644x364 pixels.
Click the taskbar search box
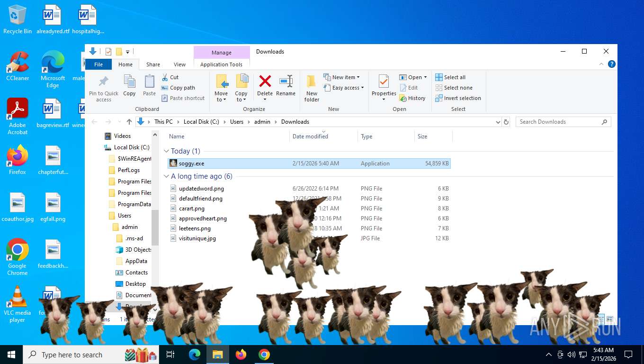point(91,355)
